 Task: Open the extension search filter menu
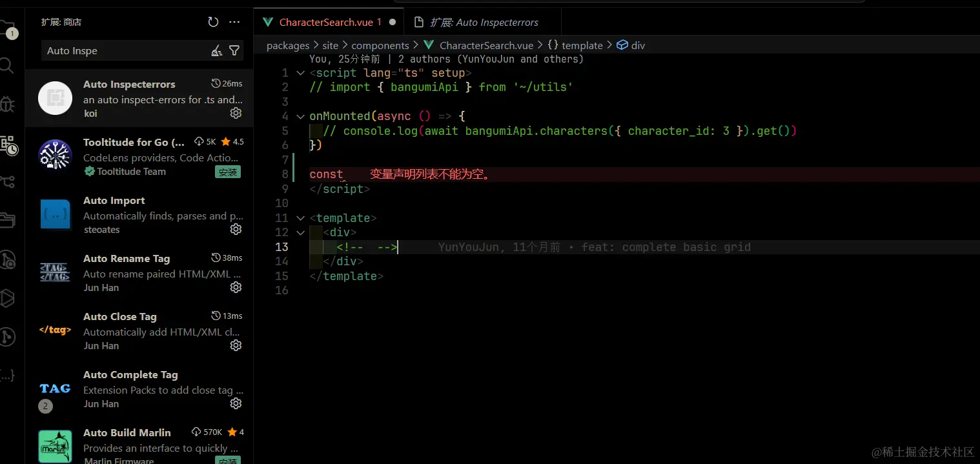[235, 51]
